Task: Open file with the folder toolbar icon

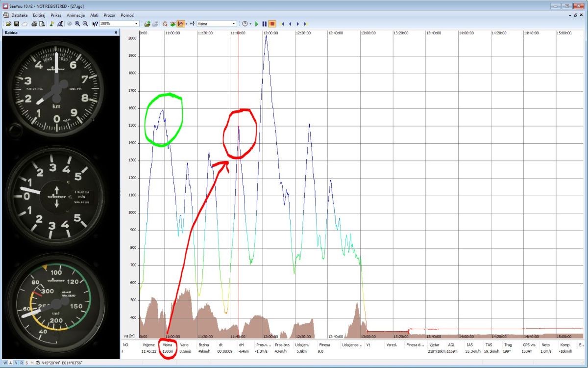Action: 9,24
